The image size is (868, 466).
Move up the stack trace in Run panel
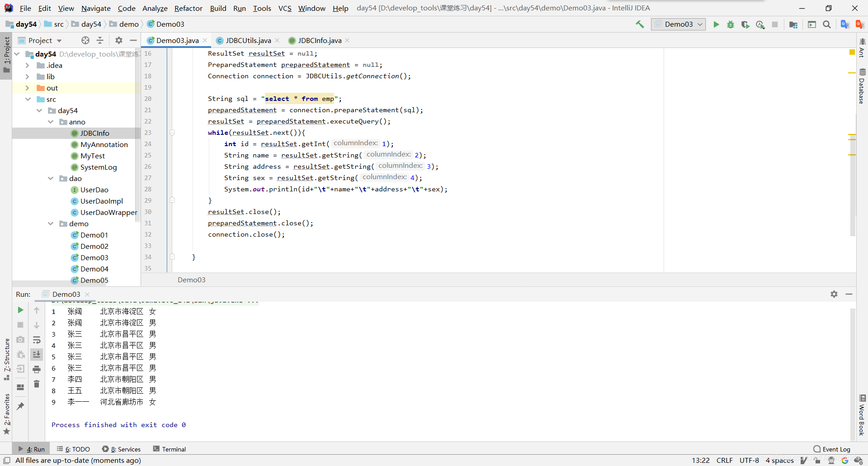[x=37, y=310]
